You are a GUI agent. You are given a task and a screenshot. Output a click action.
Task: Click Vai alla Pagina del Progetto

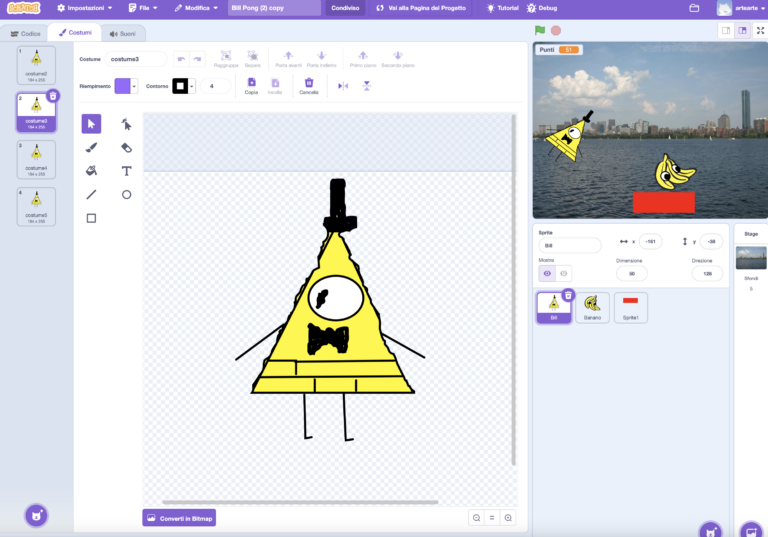[x=421, y=8]
